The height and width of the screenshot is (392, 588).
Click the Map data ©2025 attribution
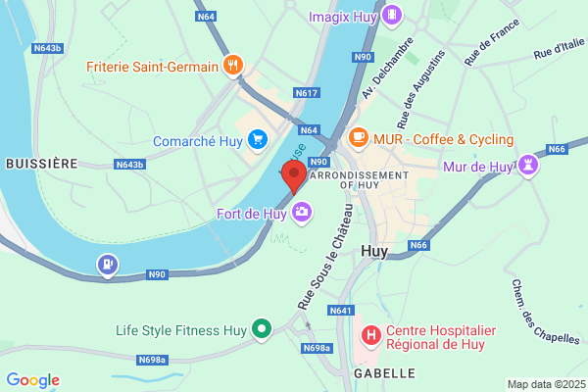click(547, 384)
